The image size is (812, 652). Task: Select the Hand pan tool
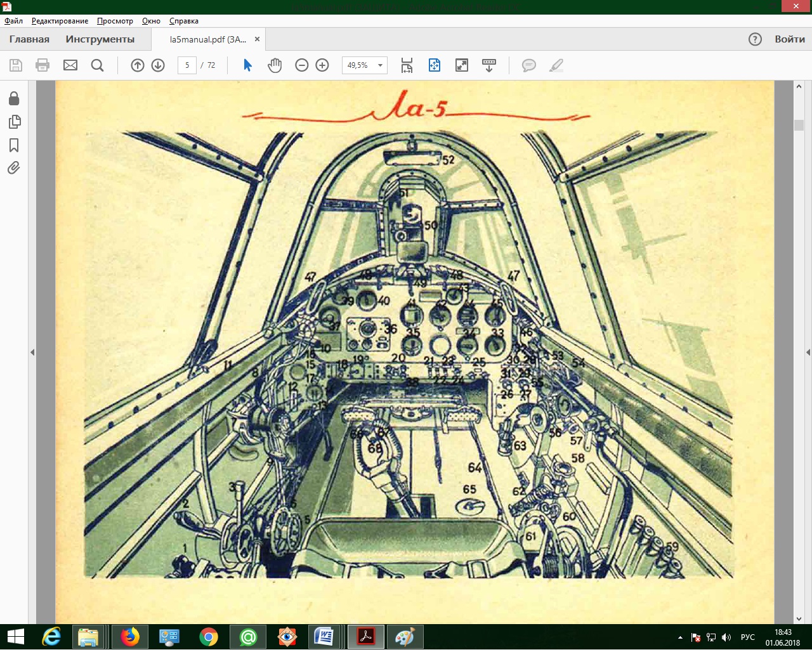(x=274, y=65)
